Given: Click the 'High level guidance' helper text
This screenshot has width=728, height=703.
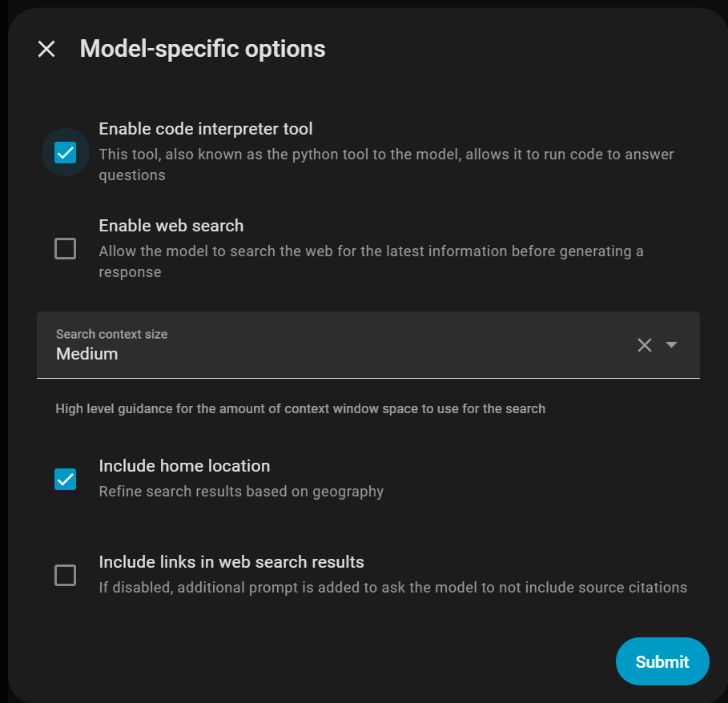Looking at the screenshot, I should pyautogui.click(x=300, y=409).
